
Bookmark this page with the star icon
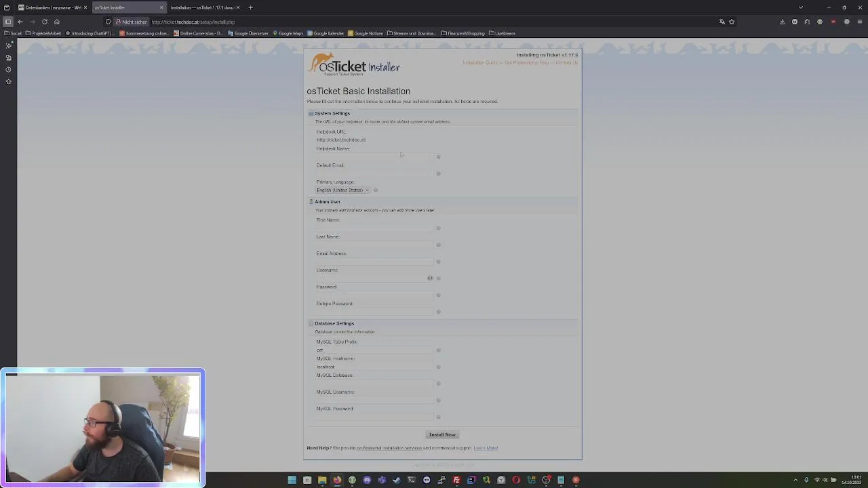732,22
